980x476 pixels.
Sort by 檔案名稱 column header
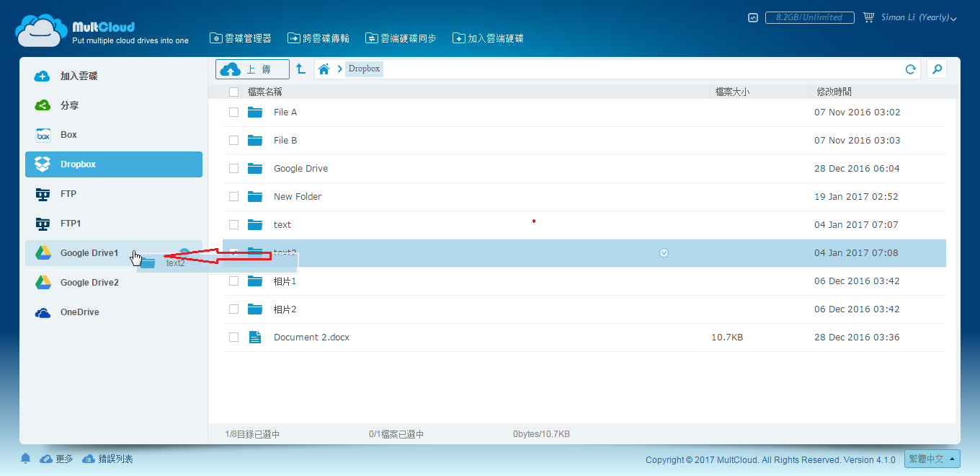coord(264,92)
